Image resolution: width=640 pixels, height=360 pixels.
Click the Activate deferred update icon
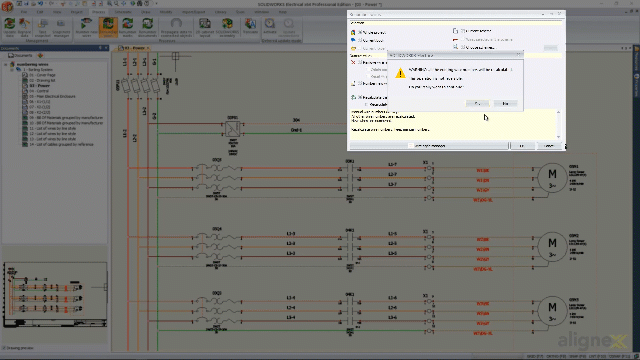[269, 27]
